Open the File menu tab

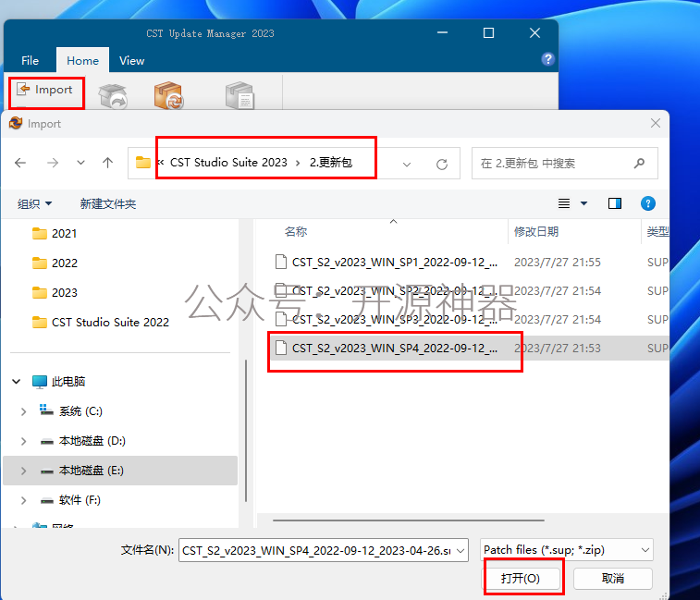[x=30, y=61]
